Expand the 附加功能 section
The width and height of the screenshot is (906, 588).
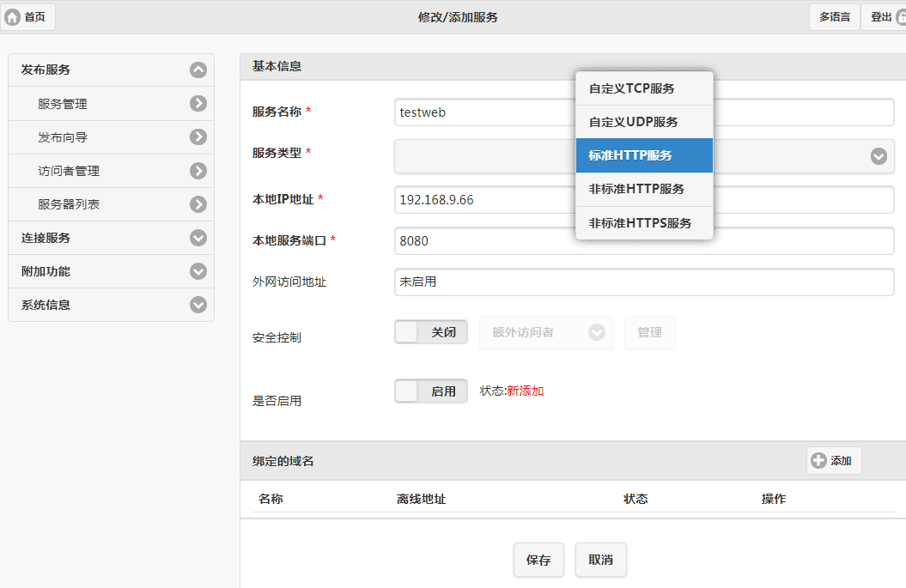tap(198, 271)
